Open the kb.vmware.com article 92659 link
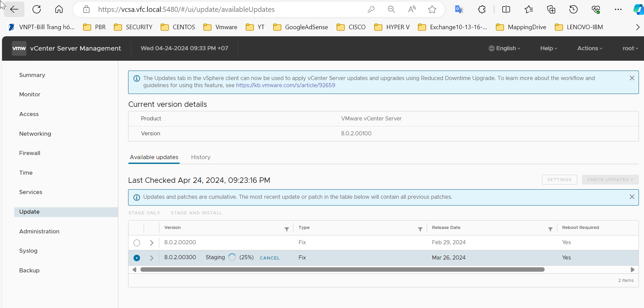Image resolution: width=644 pixels, height=308 pixels. (x=285, y=85)
